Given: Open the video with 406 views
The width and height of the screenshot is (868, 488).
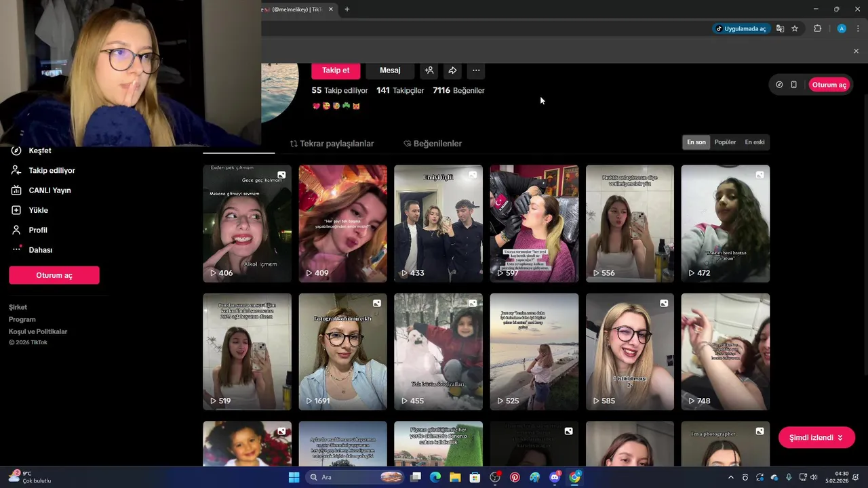Looking at the screenshot, I should [x=247, y=224].
